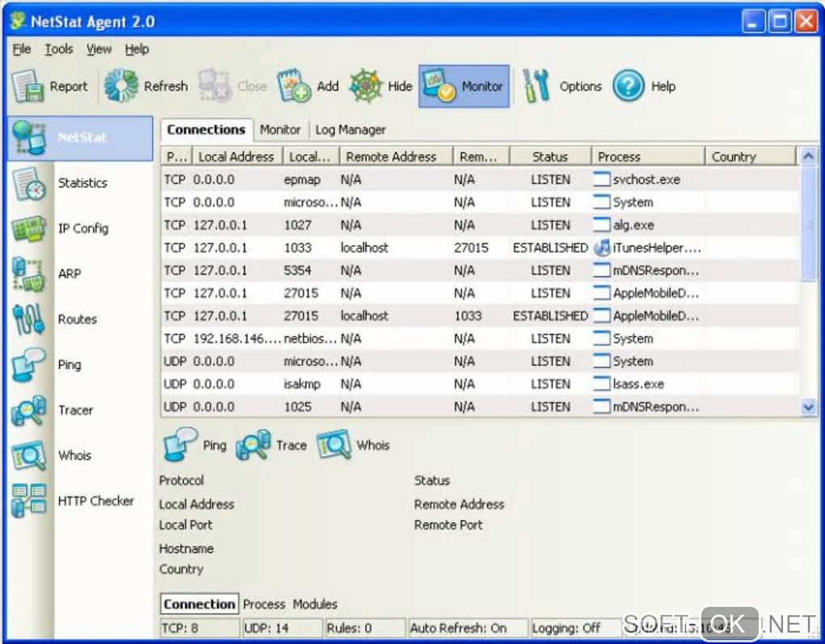
Task: Open Help from the toolbar
Action: click(x=628, y=87)
